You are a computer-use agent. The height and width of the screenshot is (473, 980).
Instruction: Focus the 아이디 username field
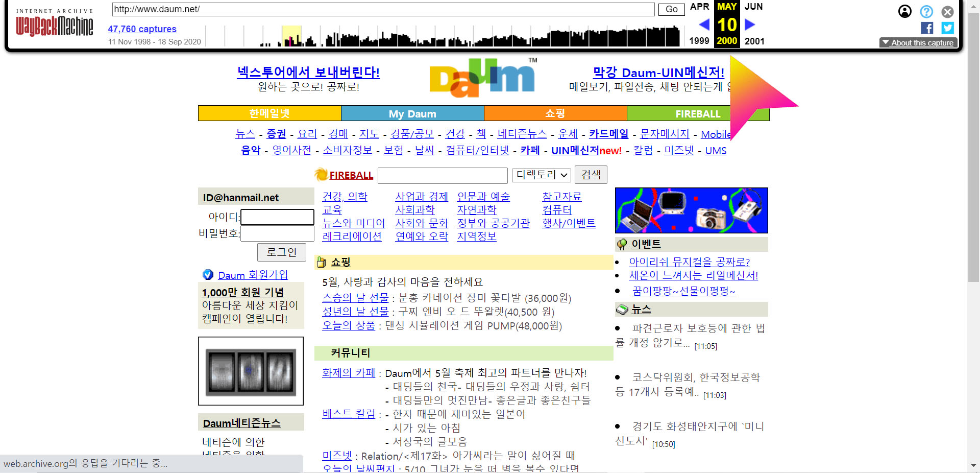(x=277, y=217)
